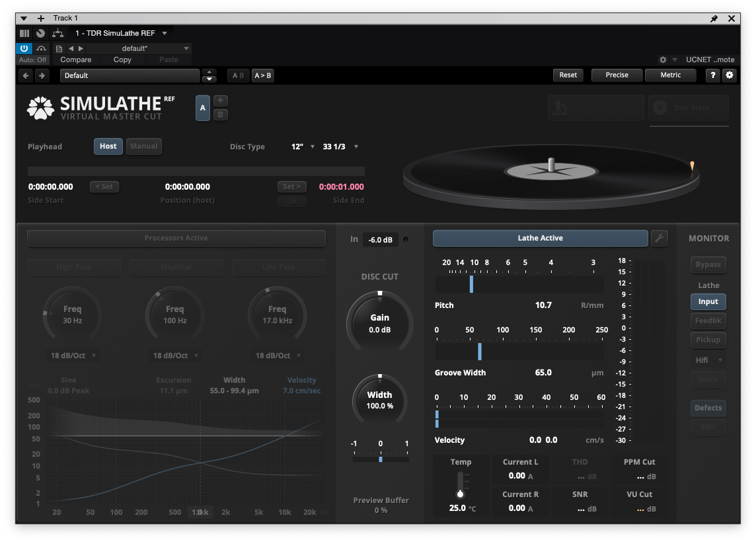The height and width of the screenshot is (542, 756).
Task: Add a side with plus icon
Action: 220,100
